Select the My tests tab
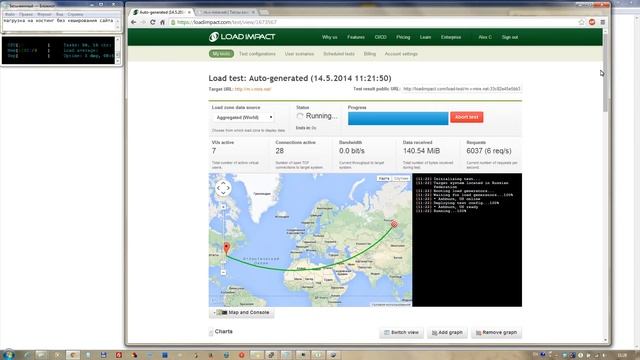 point(221,54)
